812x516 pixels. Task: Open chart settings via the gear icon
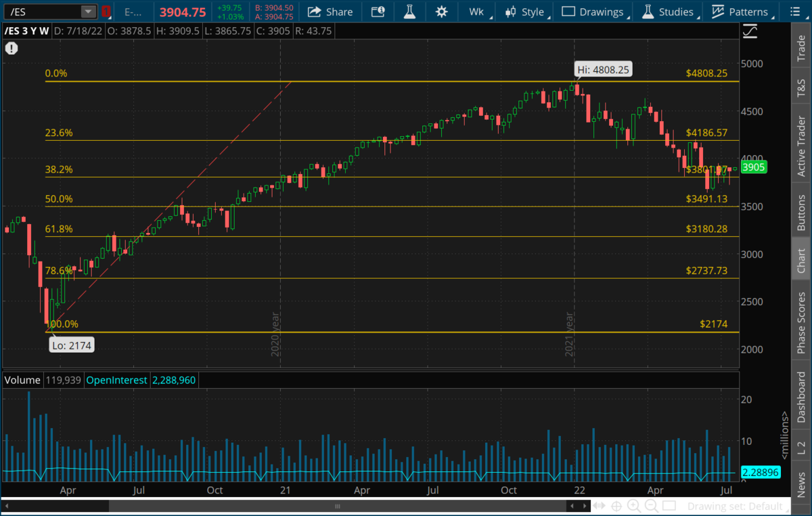(442, 12)
